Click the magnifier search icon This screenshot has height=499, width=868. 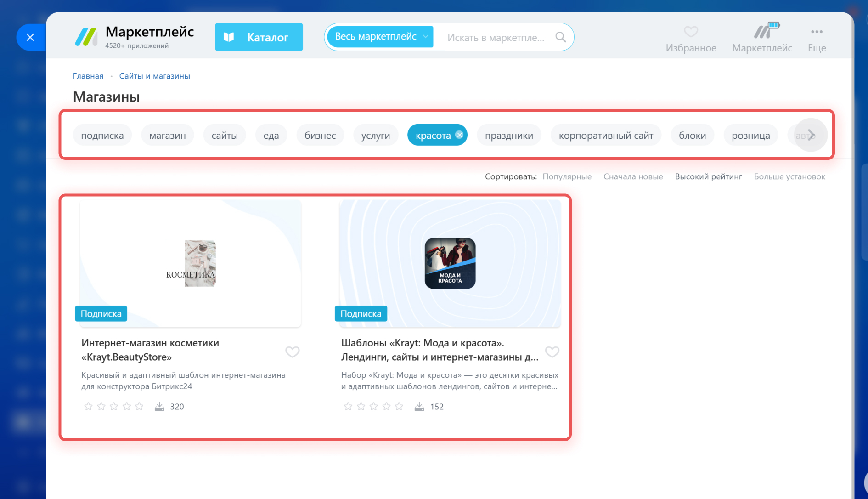561,37
